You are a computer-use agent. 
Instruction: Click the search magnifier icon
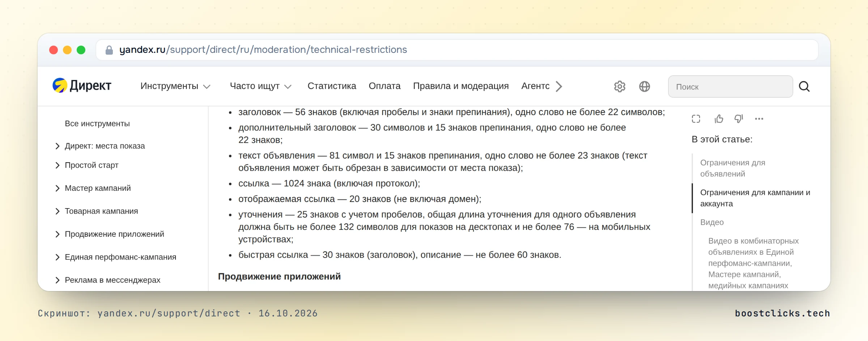(804, 87)
